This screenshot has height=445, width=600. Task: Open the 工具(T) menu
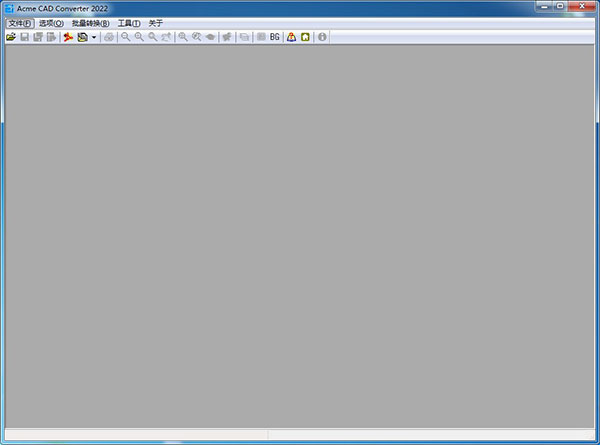coord(129,23)
